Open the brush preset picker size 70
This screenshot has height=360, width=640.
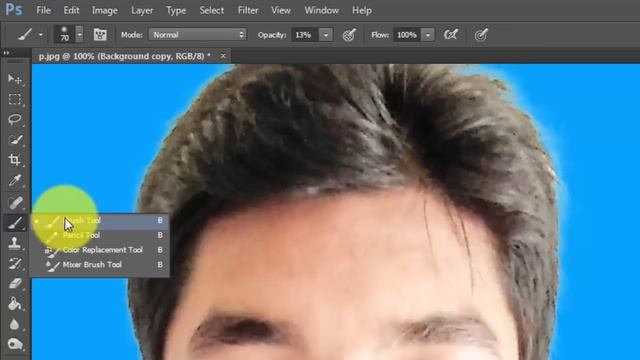tap(64, 34)
